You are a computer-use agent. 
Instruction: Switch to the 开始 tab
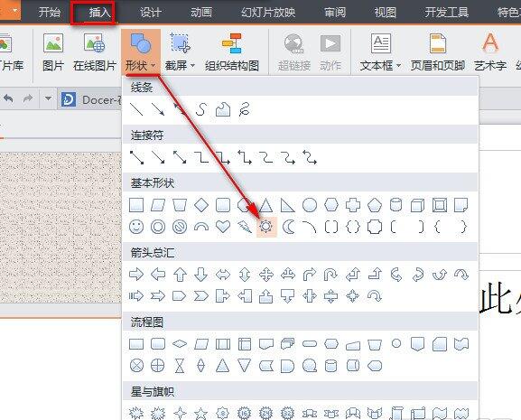(x=49, y=13)
